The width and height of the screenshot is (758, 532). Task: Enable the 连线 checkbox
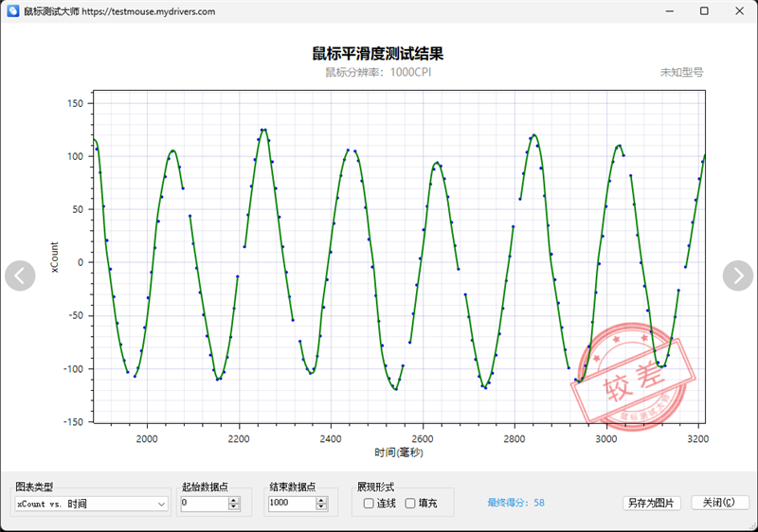(x=369, y=504)
